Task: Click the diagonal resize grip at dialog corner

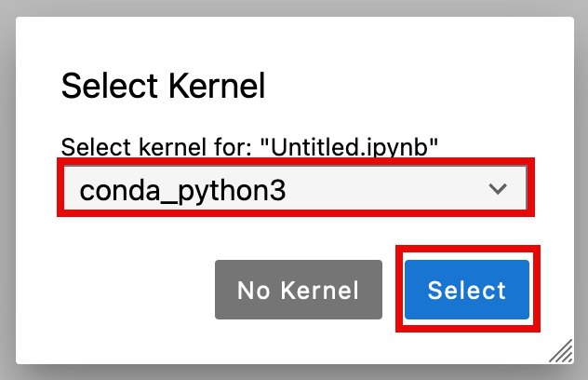Action: click(x=559, y=351)
